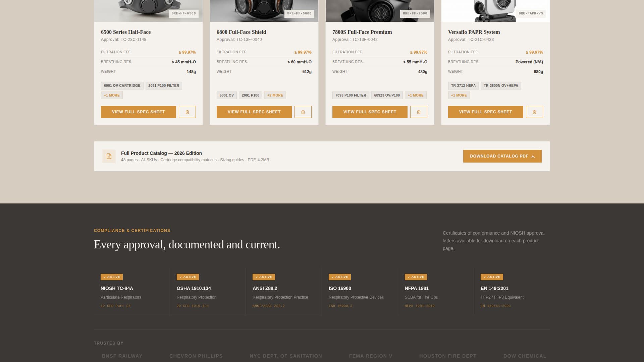Screen dimensions: 644x362
Task: Open the NIOSH TC-84A compliance entry
Action: point(131,292)
